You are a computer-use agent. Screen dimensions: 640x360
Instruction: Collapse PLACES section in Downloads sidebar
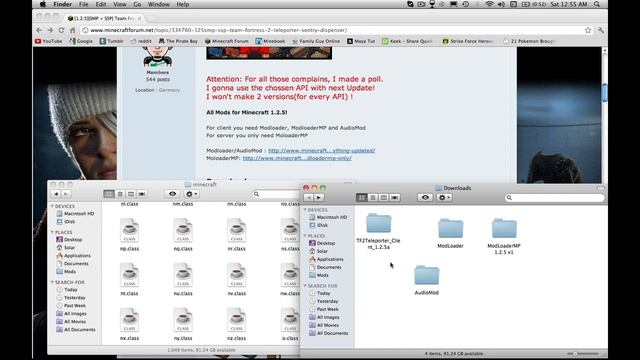click(x=305, y=236)
